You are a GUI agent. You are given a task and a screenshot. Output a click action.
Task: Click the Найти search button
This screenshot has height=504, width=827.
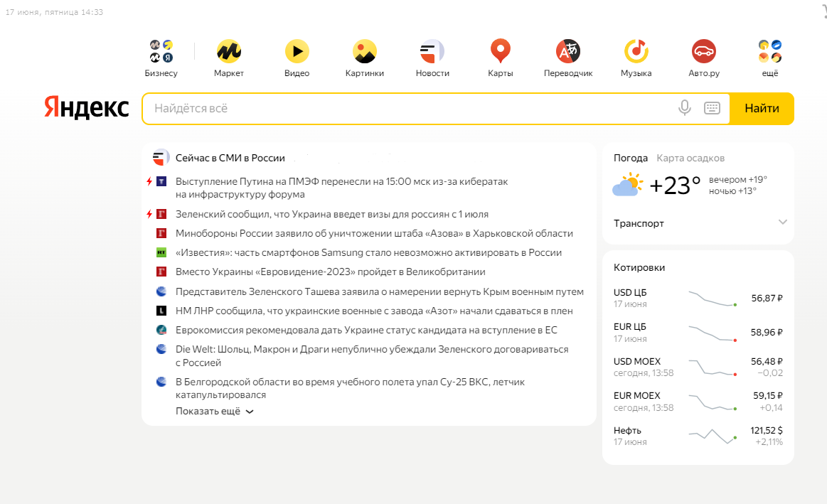click(762, 108)
